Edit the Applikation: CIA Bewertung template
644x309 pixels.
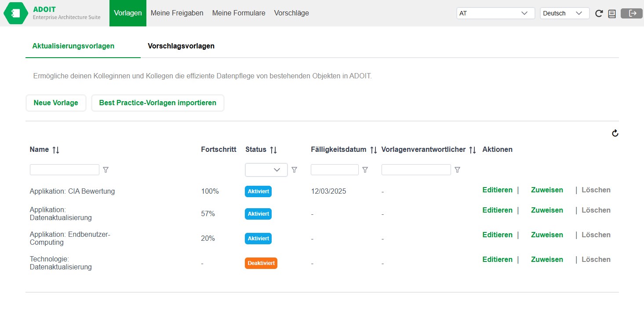(497, 190)
